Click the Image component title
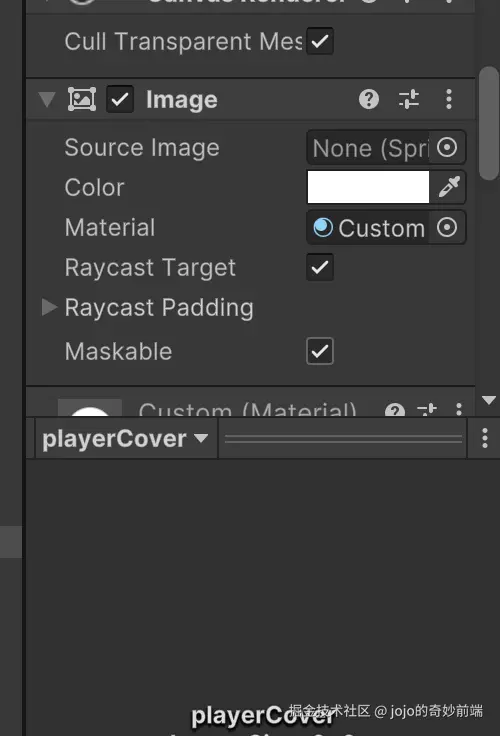This screenshot has width=500, height=736. click(x=182, y=100)
